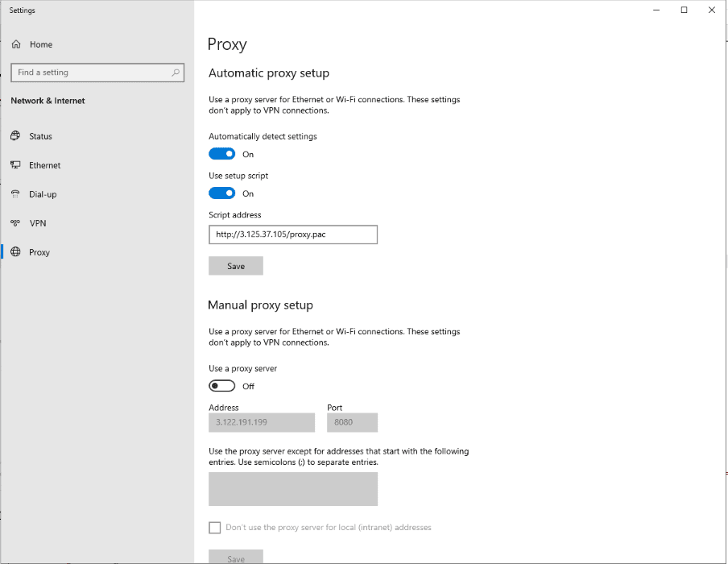Click the search magnifier icon
Image resolution: width=728 pixels, height=564 pixels.
[x=176, y=73]
